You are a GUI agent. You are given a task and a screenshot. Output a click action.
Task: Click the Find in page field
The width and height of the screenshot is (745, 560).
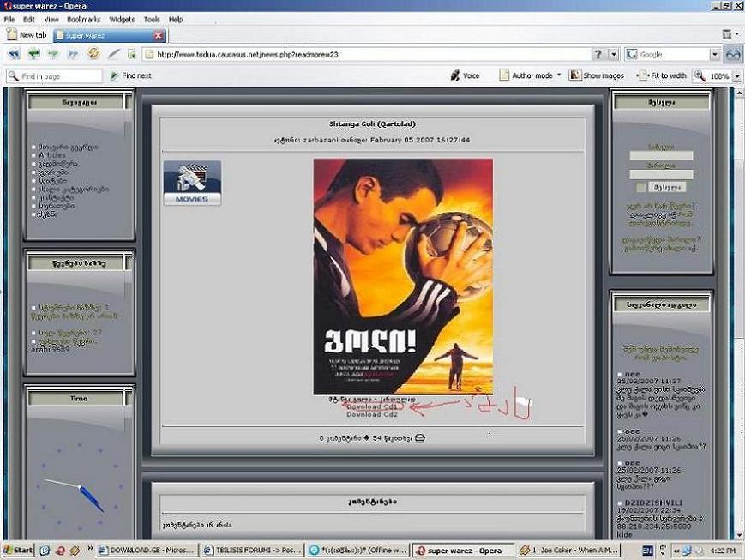tap(54, 75)
